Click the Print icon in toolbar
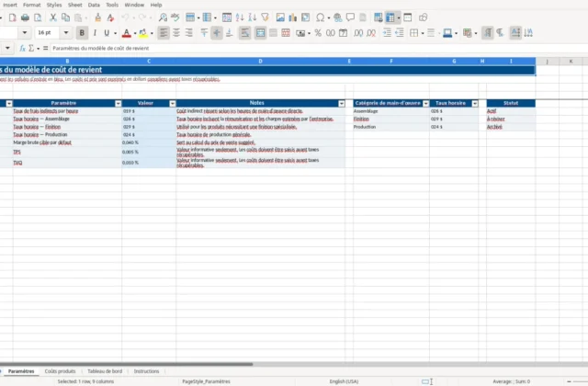The image size is (588, 386). tap(25, 17)
